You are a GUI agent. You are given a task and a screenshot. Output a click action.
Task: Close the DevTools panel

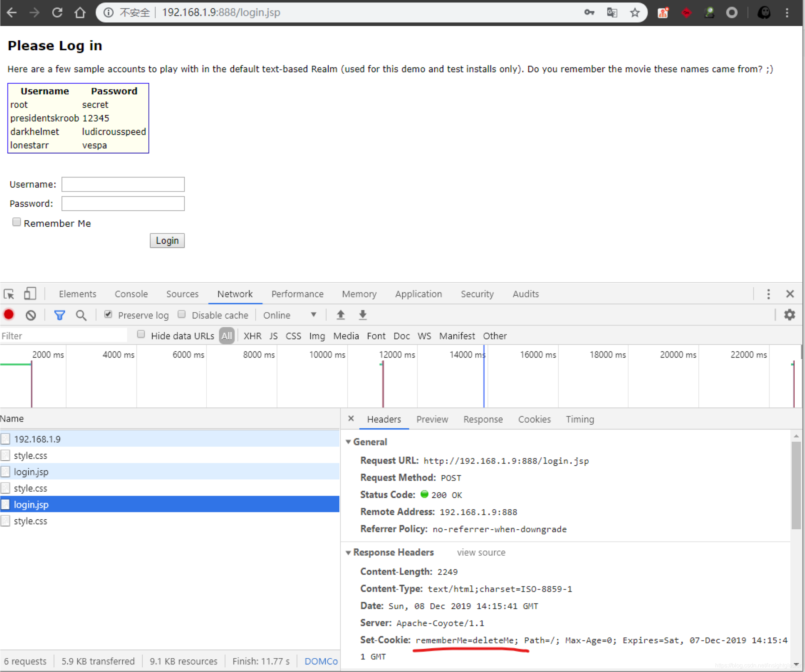pos(790,294)
